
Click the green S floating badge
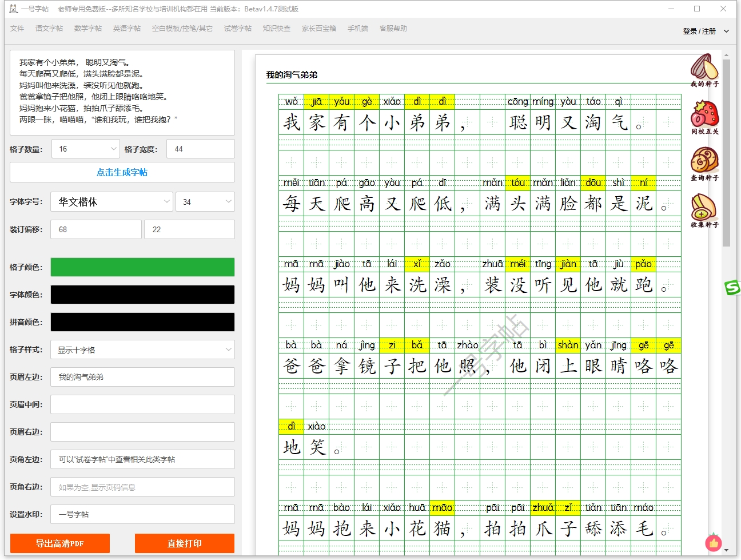pos(732,288)
